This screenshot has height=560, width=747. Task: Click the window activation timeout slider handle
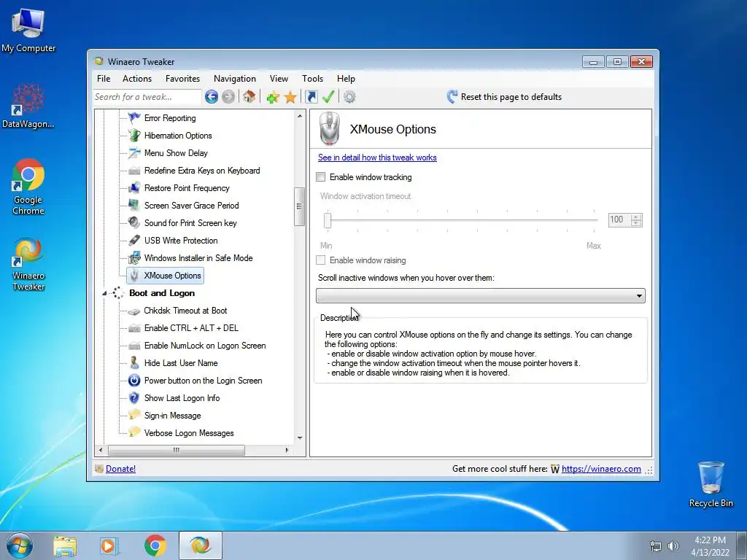click(x=328, y=220)
